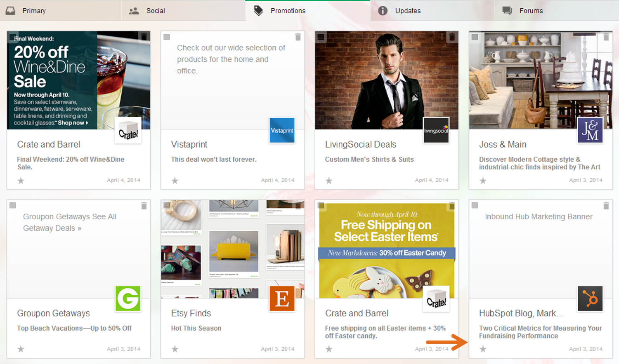Delete the Vistaprint promotion with trash icon
The width and height of the screenshot is (619, 364).
coord(298,37)
